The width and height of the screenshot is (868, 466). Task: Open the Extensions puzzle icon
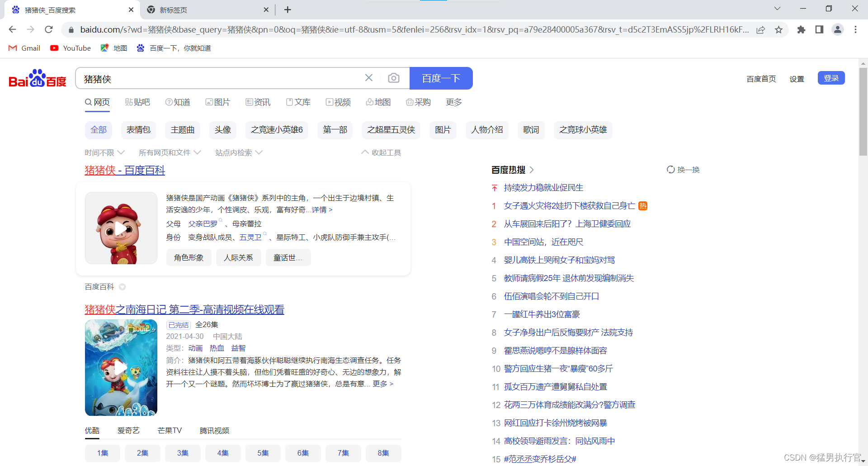click(x=801, y=29)
